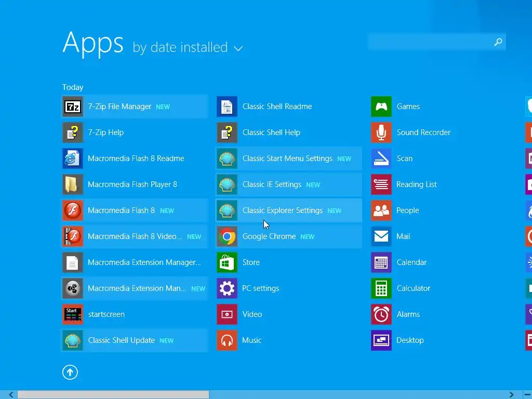
Task: Open Classic Shell Help icon
Action: (227, 132)
